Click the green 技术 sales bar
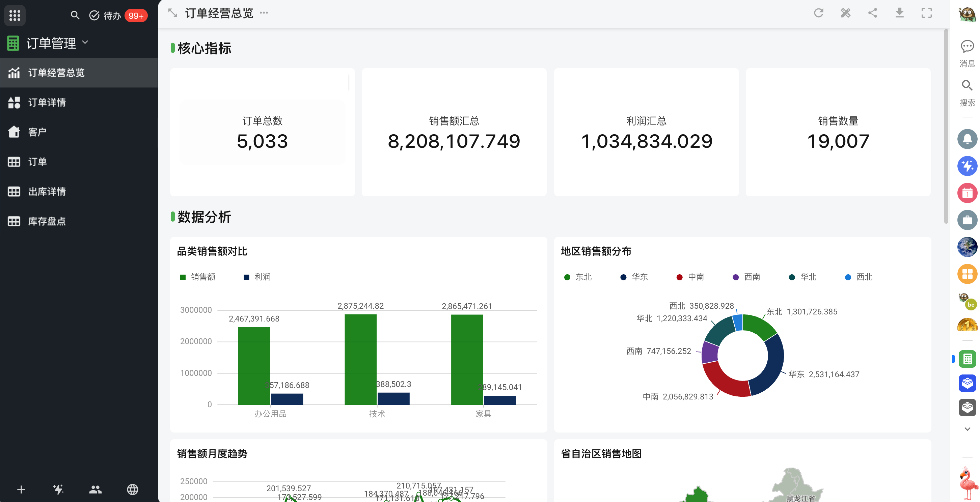Screen dimensions: 980x502 [361, 359]
